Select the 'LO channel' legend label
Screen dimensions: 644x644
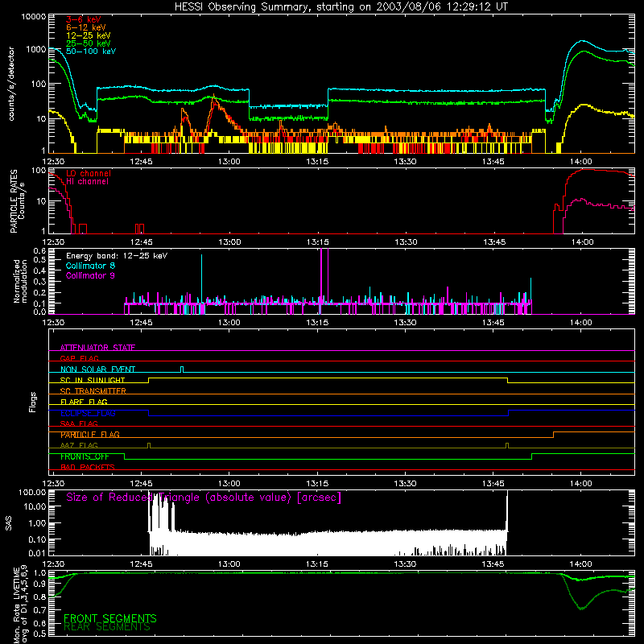click(x=88, y=173)
